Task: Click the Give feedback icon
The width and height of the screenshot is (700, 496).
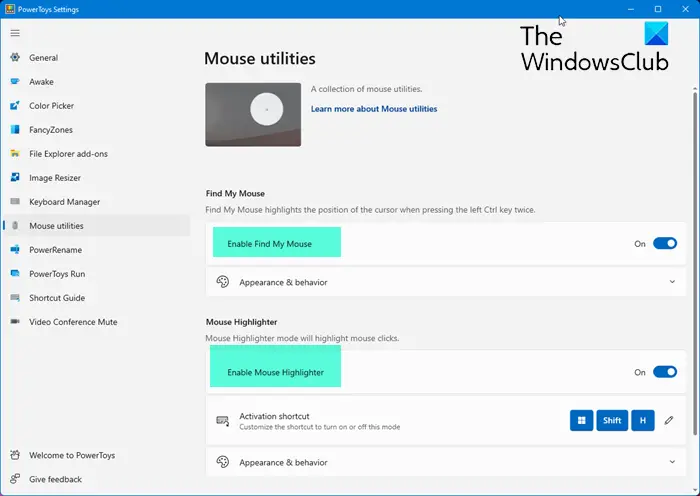Action: [x=15, y=479]
